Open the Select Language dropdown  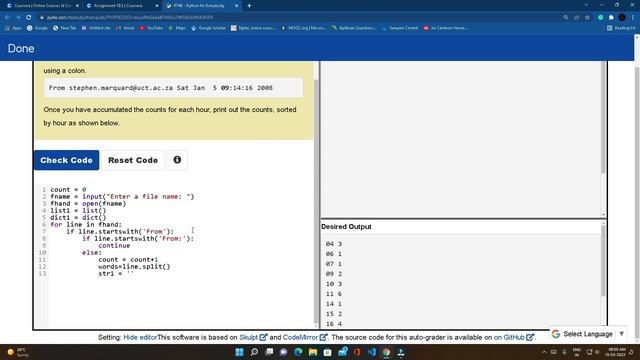588,334
